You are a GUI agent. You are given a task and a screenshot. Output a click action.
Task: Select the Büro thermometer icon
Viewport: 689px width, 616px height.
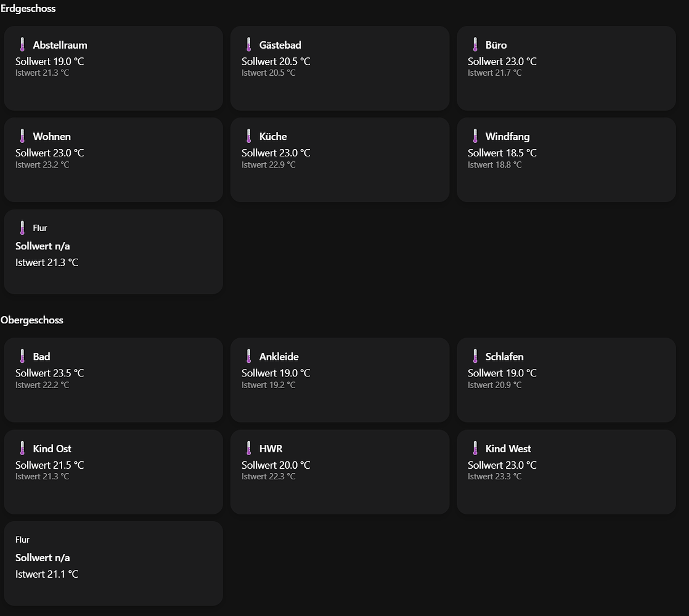point(475,44)
